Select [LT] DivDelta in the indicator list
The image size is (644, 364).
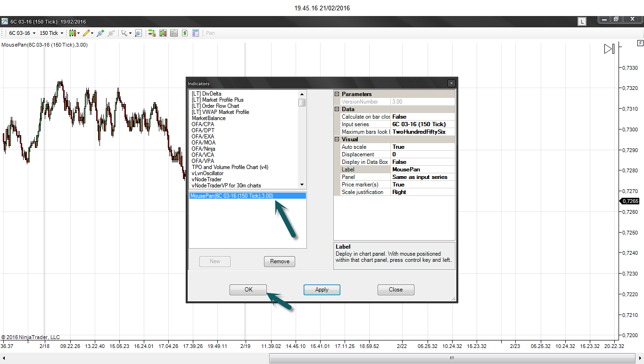coord(206,94)
